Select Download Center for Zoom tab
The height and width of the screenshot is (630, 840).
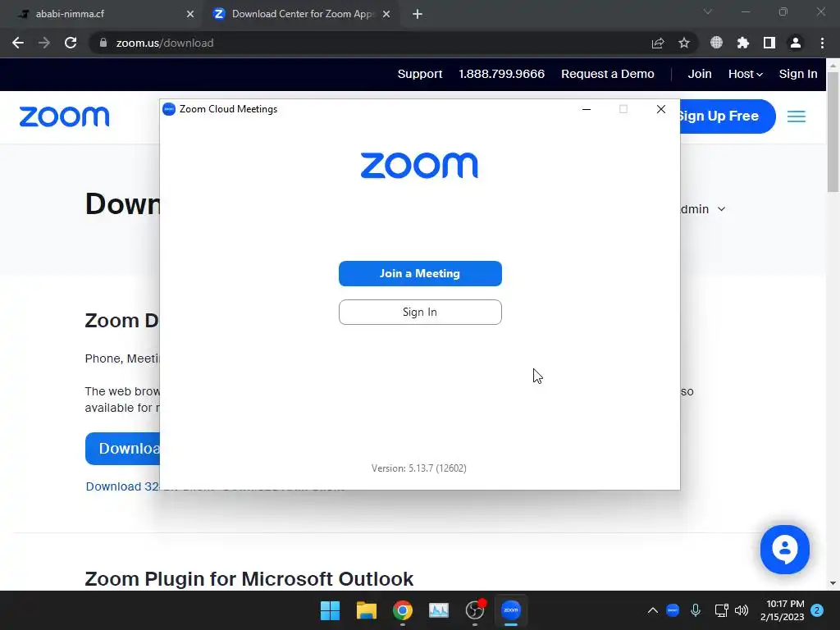303,14
